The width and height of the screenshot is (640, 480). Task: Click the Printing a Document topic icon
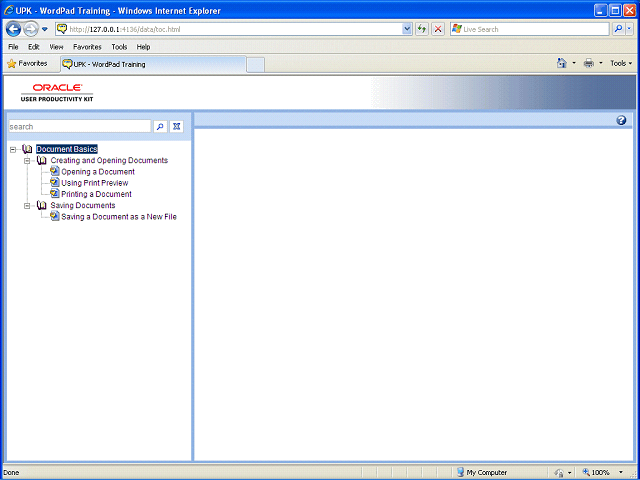tap(55, 193)
